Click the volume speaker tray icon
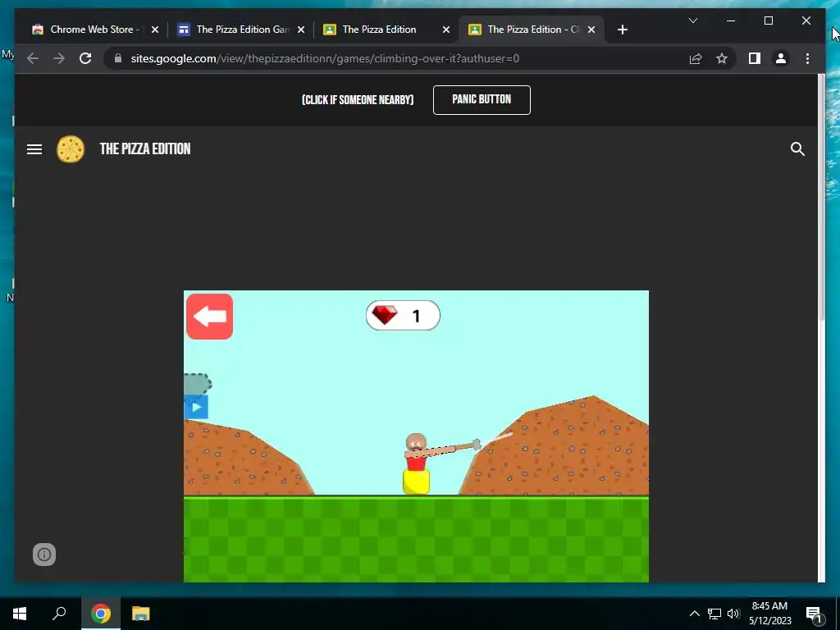The height and width of the screenshot is (630, 840). coord(733,614)
